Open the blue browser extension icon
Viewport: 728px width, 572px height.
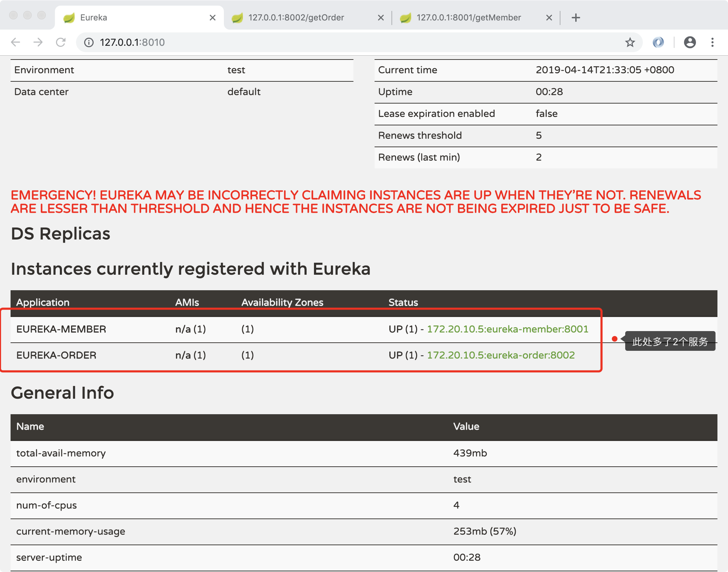pyautogui.click(x=658, y=42)
